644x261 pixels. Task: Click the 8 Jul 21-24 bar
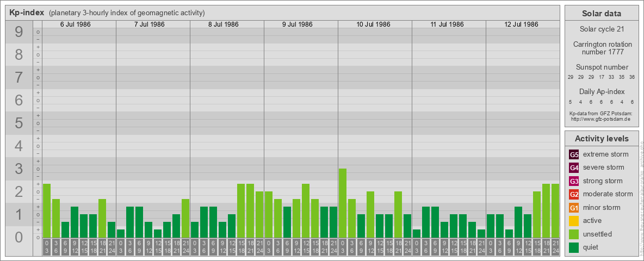click(x=259, y=214)
